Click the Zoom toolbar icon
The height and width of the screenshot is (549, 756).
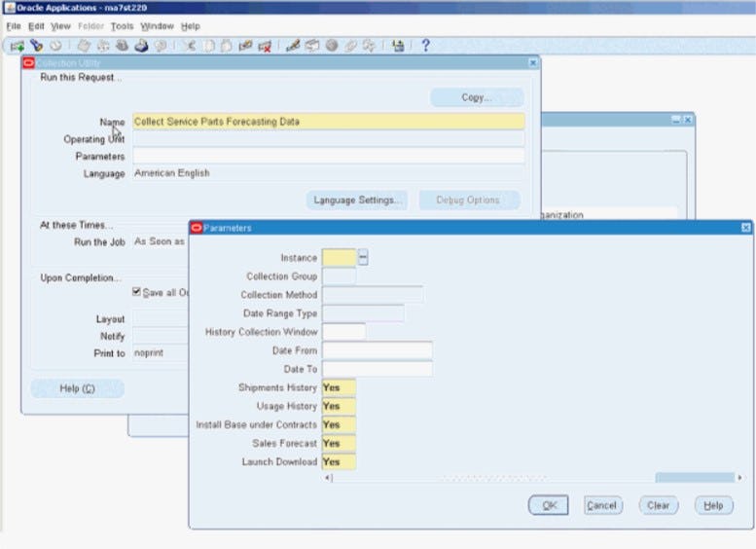click(312, 46)
